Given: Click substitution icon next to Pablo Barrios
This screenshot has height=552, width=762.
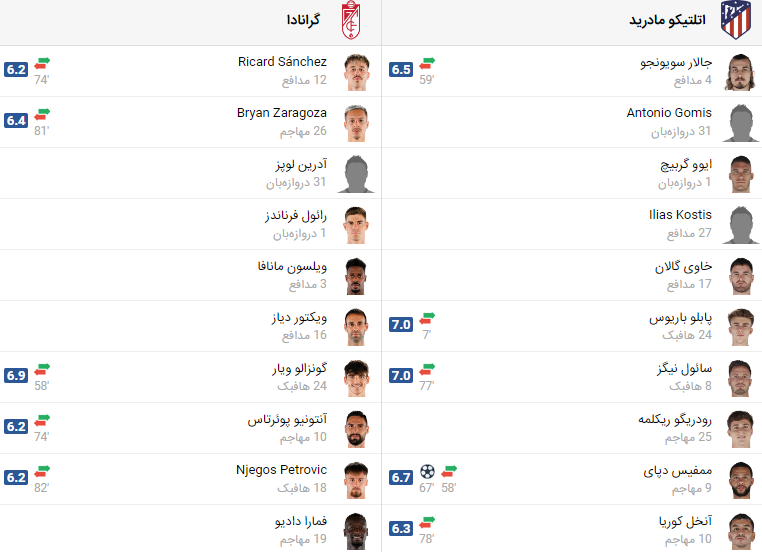Looking at the screenshot, I should point(427,318).
